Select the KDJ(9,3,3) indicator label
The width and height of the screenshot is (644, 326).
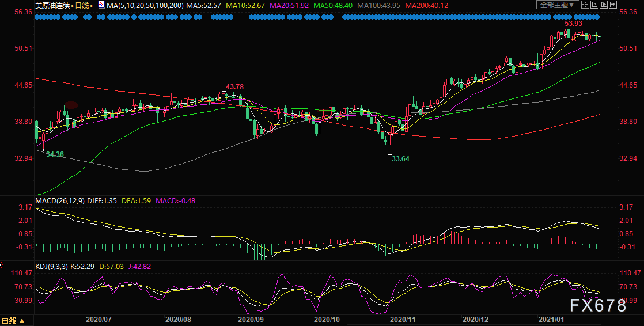(51, 267)
